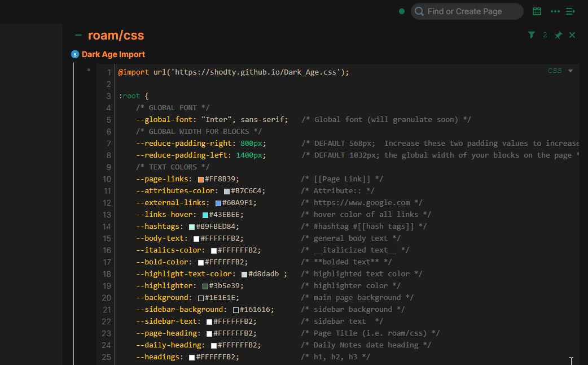Click the --links-hover cyan color swatch
Screen dimensions: 588x365
pos(205,215)
